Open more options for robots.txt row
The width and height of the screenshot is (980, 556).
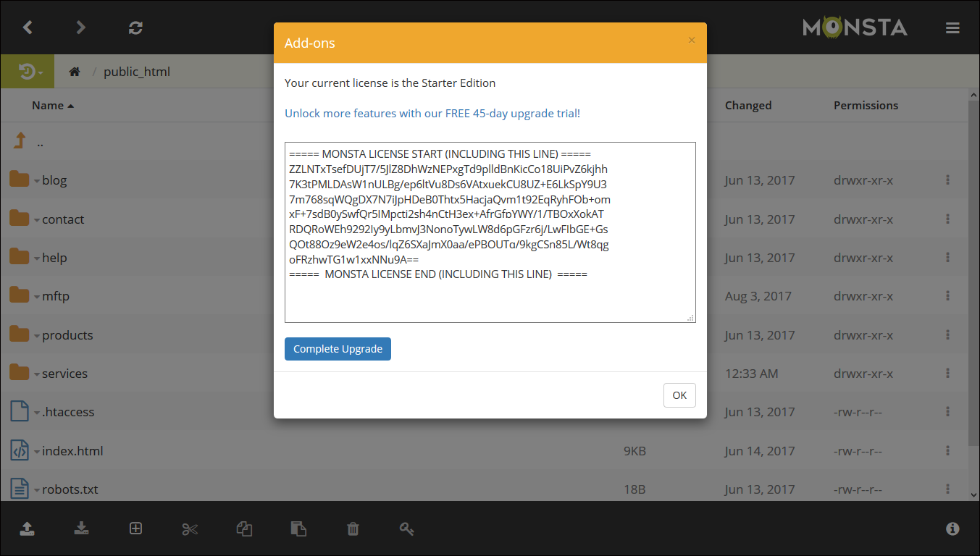(947, 489)
